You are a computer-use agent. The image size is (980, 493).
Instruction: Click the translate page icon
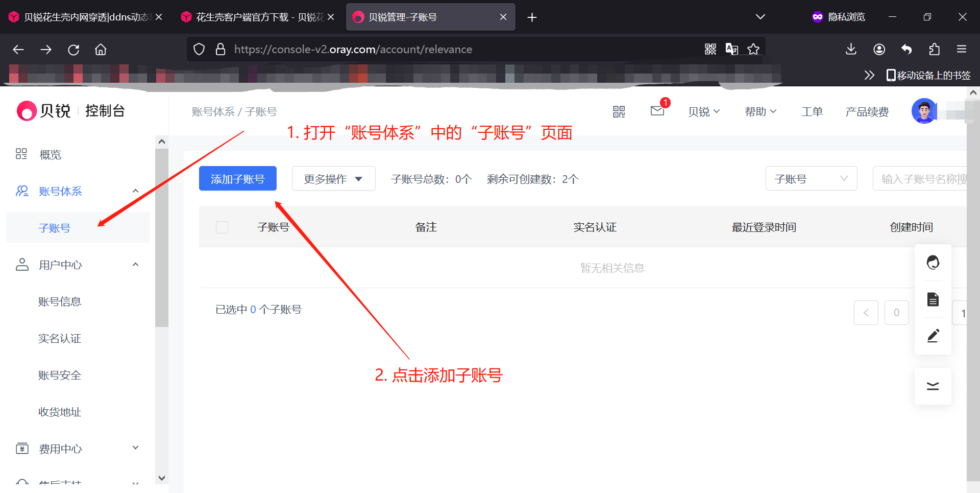732,49
